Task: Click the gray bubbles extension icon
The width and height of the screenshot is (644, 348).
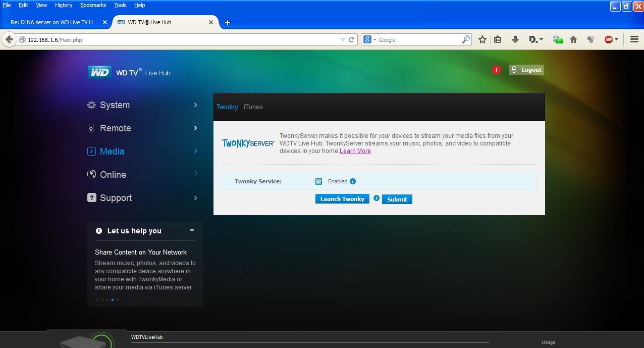Action: tap(591, 39)
